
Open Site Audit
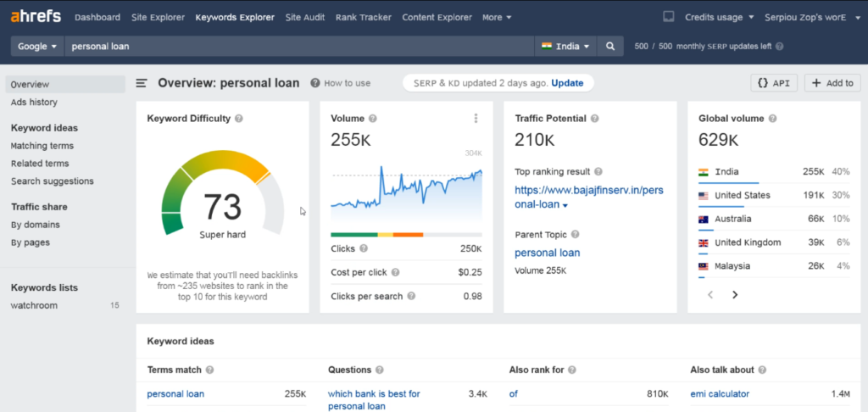[305, 17]
